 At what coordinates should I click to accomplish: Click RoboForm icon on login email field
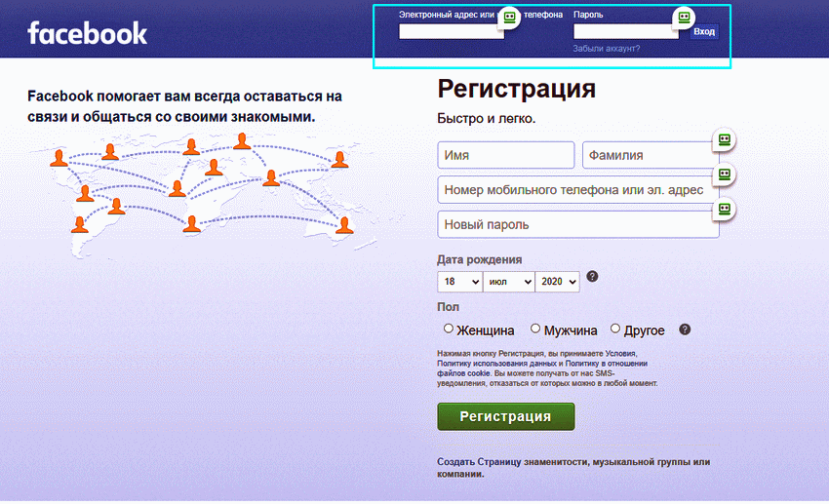[509, 17]
